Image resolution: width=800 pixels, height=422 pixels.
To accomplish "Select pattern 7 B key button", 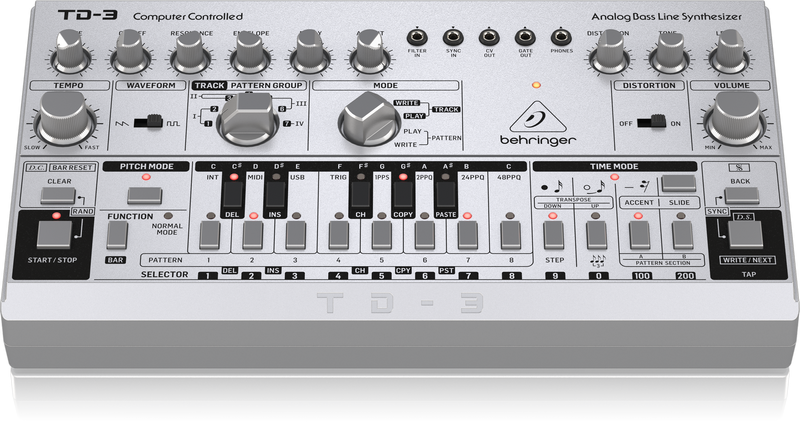I will [468, 235].
